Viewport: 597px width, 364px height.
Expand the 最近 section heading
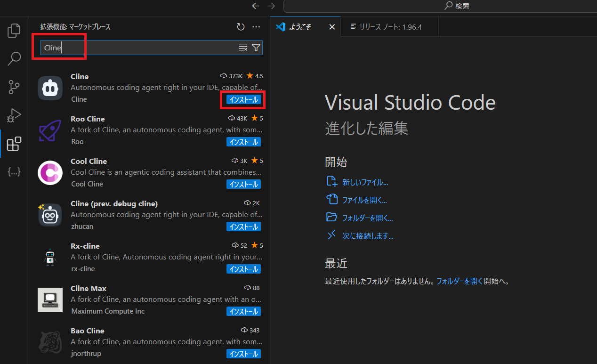click(x=336, y=263)
